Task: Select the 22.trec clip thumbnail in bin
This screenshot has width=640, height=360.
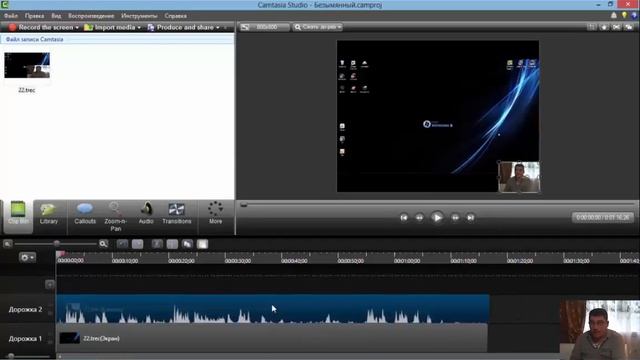Action: (27, 65)
